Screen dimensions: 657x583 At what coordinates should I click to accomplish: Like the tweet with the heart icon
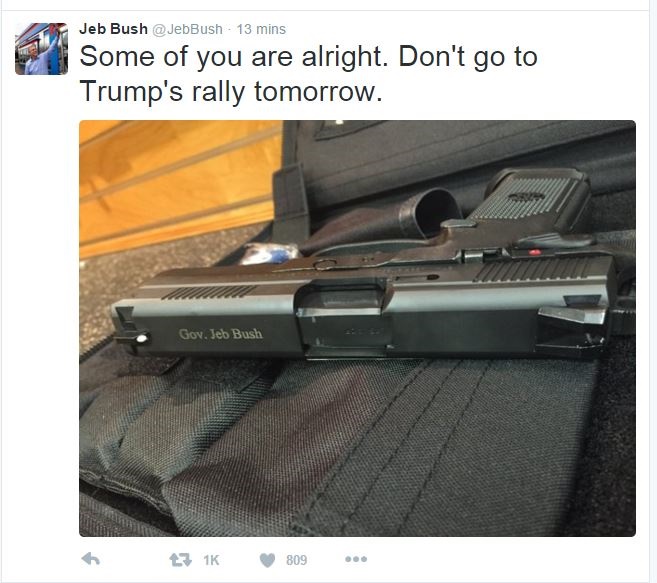(267, 560)
